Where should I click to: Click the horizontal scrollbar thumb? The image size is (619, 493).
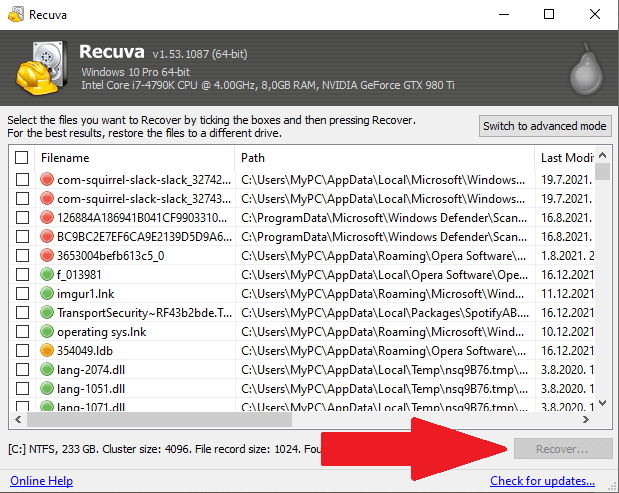[159, 419]
